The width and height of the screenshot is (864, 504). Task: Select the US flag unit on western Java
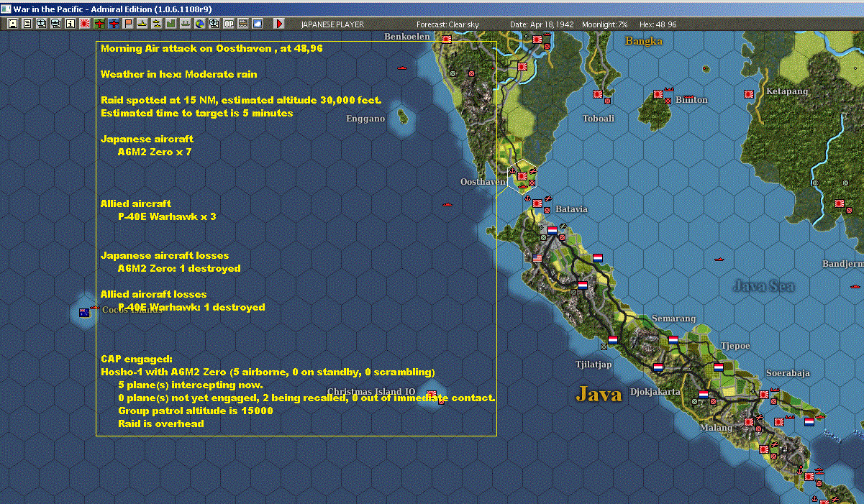(537, 257)
